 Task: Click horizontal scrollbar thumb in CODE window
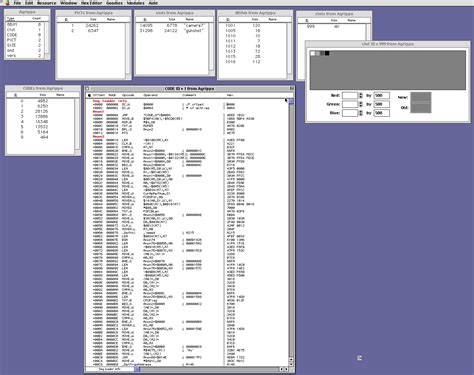(x=137, y=369)
